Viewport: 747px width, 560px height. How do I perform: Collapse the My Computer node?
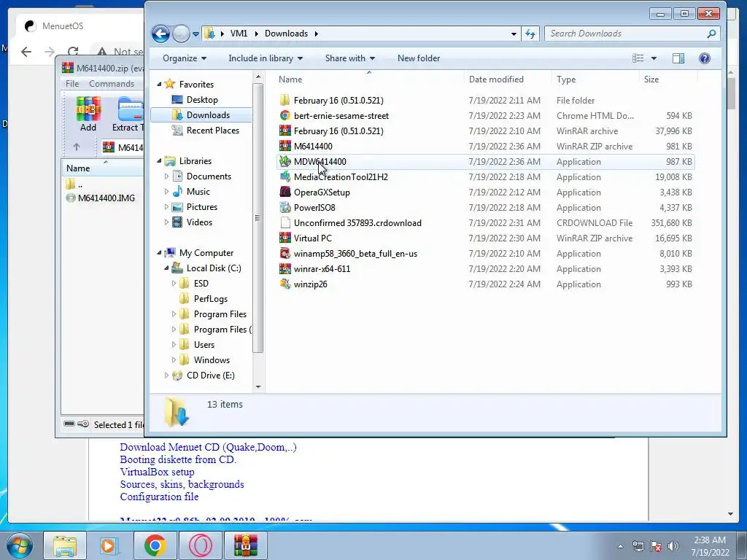point(159,253)
